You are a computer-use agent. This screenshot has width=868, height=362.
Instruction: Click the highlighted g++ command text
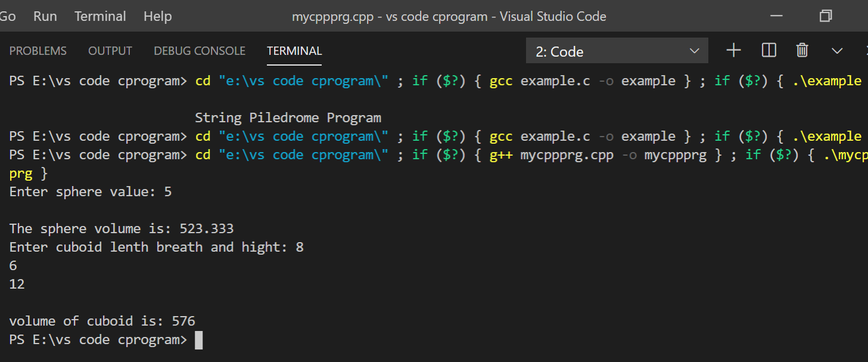pyautogui.click(x=501, y=154)
